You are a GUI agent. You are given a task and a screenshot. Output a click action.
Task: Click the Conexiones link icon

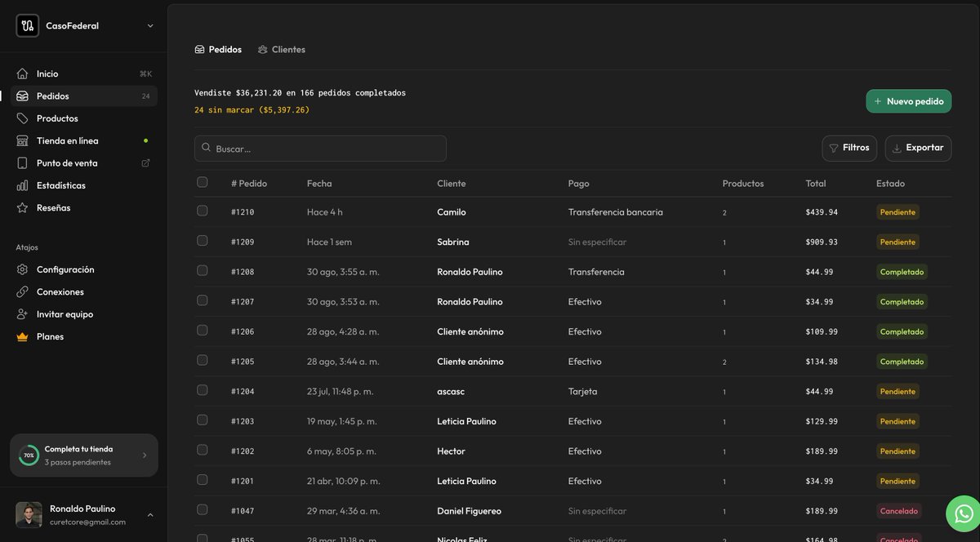[x=22, y=291]
